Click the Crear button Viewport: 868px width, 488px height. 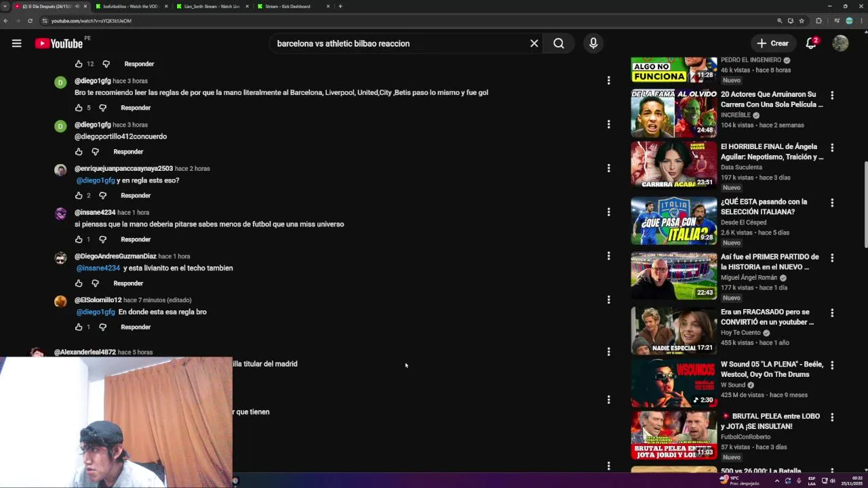click(773, 43)
